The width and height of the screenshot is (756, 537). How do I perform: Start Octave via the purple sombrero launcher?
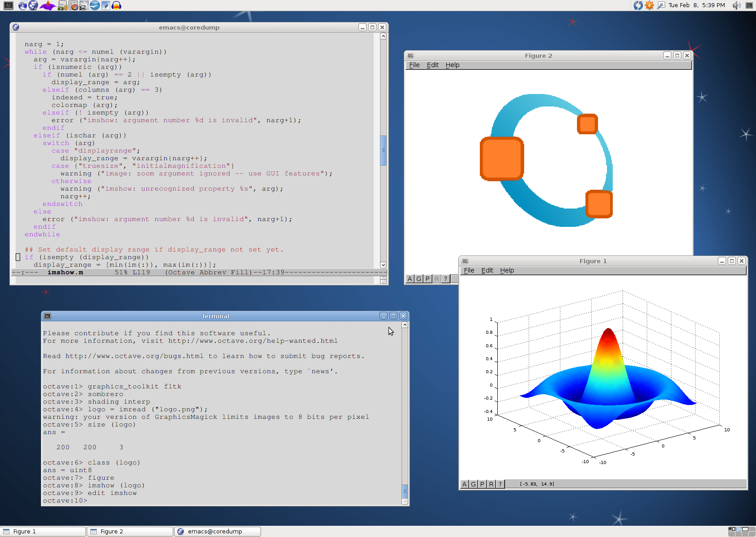pos(47,5)
